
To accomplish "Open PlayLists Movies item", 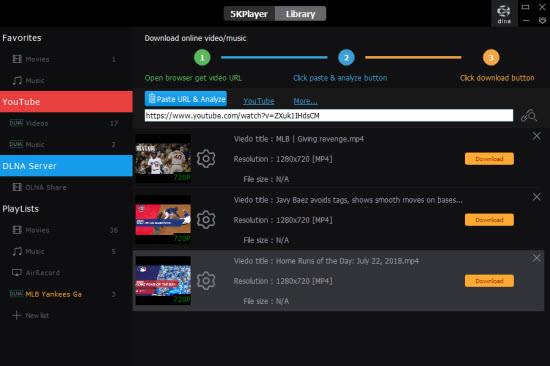I will pos(66,230).
